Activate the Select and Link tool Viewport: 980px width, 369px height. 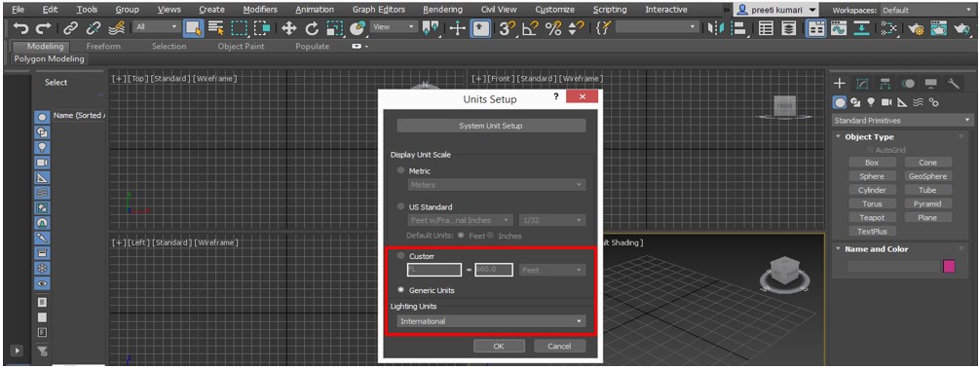pyautogui.click(x=71, y=27)
